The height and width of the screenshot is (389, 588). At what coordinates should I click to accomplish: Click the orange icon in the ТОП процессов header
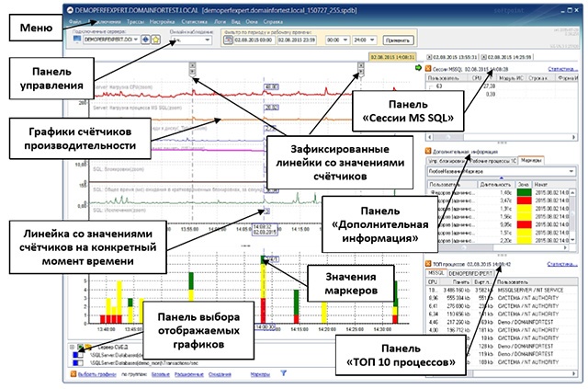tap(428, 264)
